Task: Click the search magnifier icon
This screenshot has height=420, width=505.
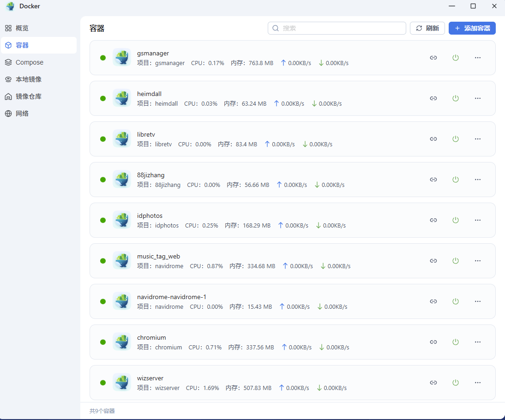Action: 276,28
